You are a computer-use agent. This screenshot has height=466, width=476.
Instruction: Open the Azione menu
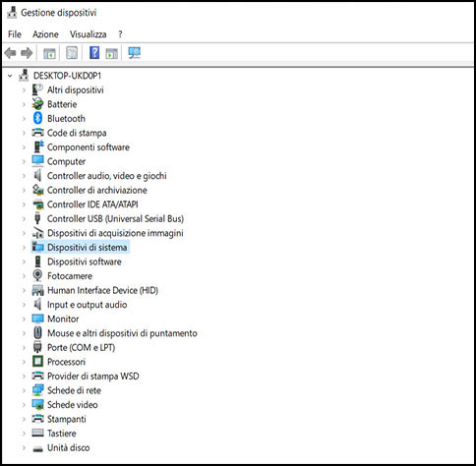tap(45, 34)
